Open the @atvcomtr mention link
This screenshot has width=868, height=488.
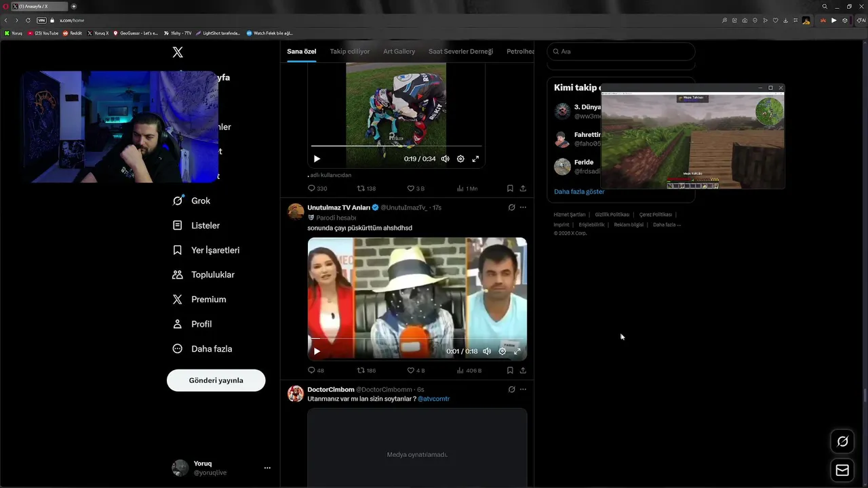(433, 399)
